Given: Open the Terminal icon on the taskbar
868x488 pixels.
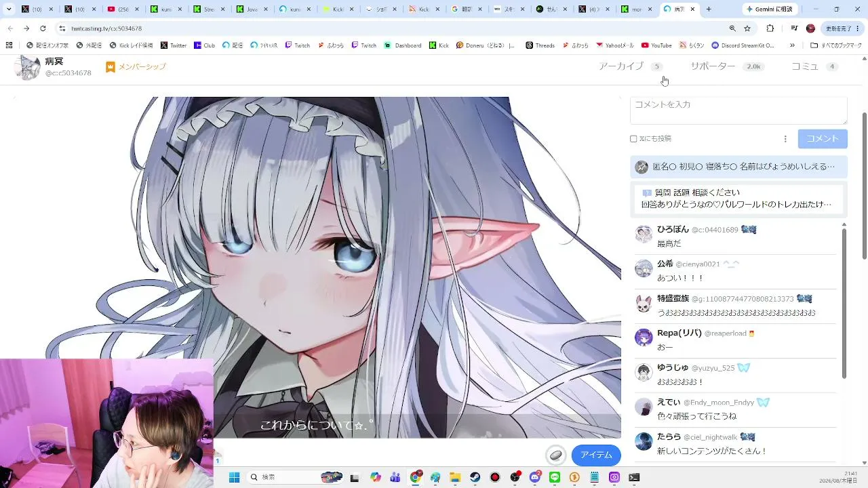Looking at the screenshot, I should point(634,477).
